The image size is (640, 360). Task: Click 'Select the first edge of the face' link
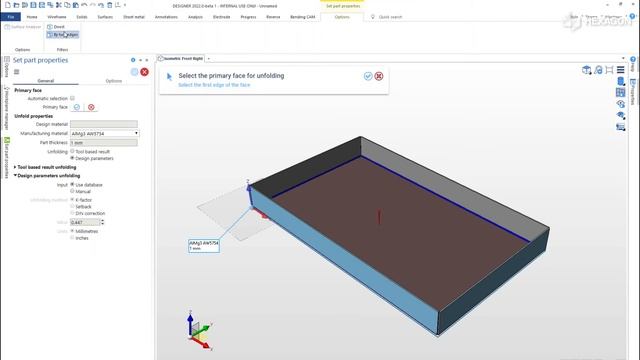click(x=214, y=85)
